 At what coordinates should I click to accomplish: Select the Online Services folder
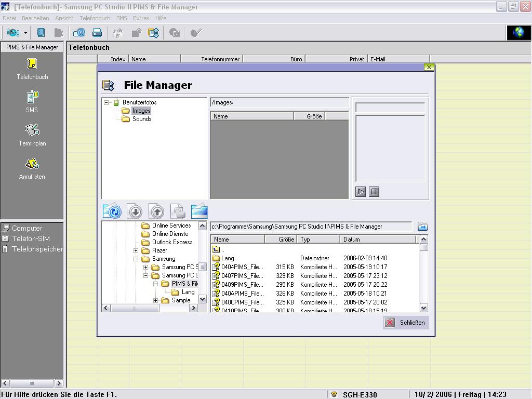tap(171, 225)
